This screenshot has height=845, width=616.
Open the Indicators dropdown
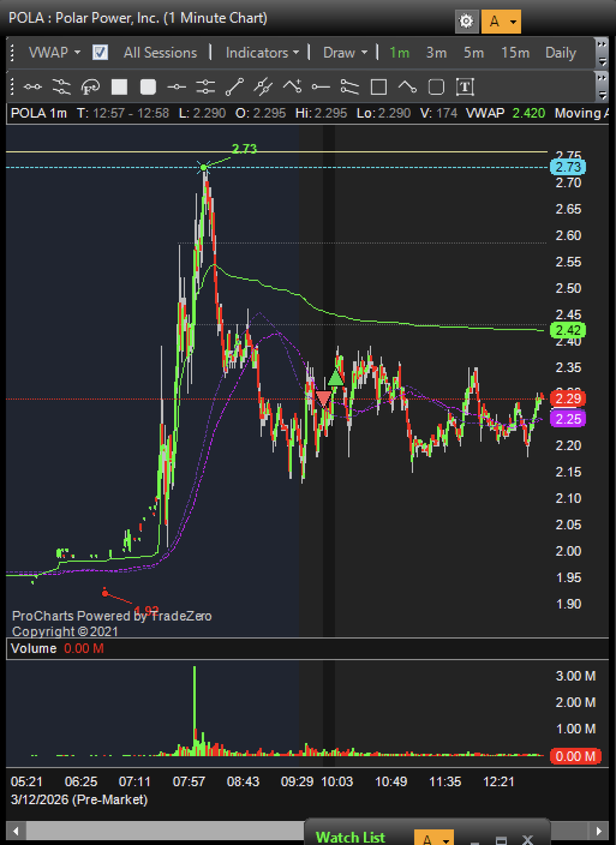coord(262,52)
